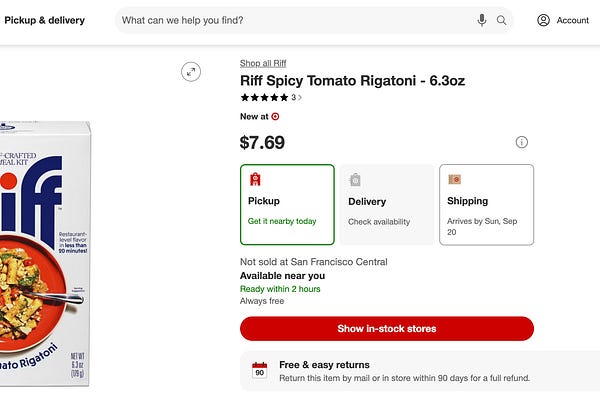Click the magnifying glass search icon

point(501,20)
